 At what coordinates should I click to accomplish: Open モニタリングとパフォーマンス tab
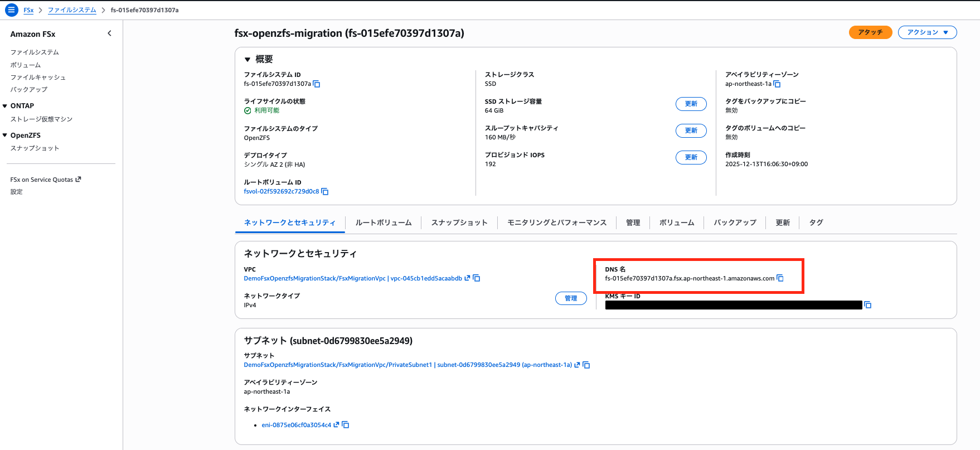click(557, 222)
